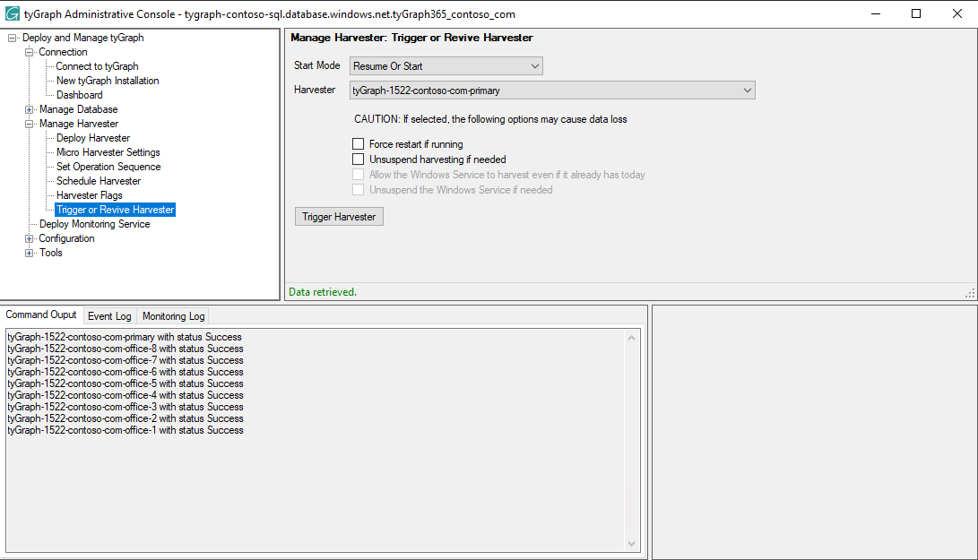Image resolution: width=978 pixels, height=560 pixels.
Task: Enable Force restart if running
Action: (358, 144)
